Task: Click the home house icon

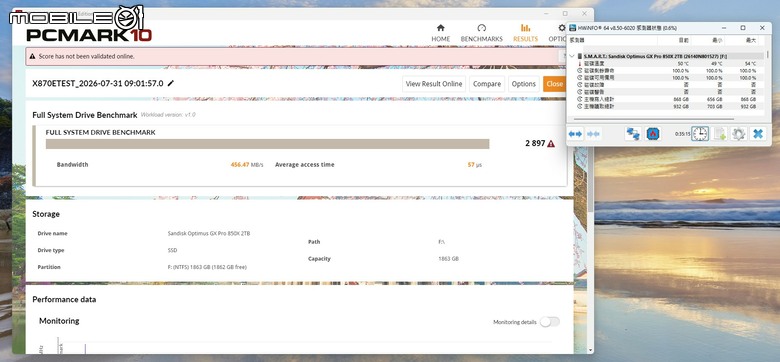Action: coord(440,28)
